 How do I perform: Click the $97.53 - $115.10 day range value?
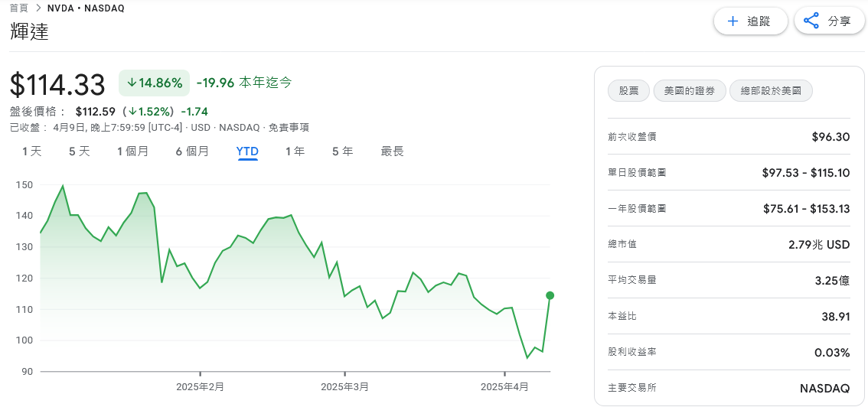click(x=805, y=173)
